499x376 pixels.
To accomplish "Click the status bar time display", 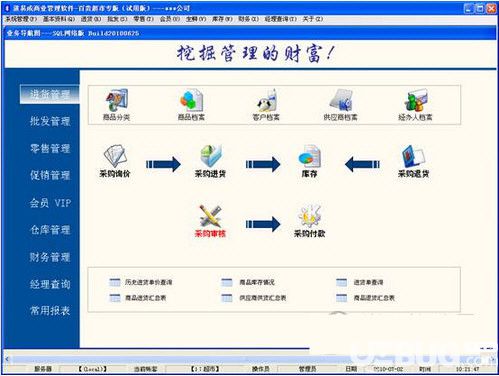I will pos(467,369).
